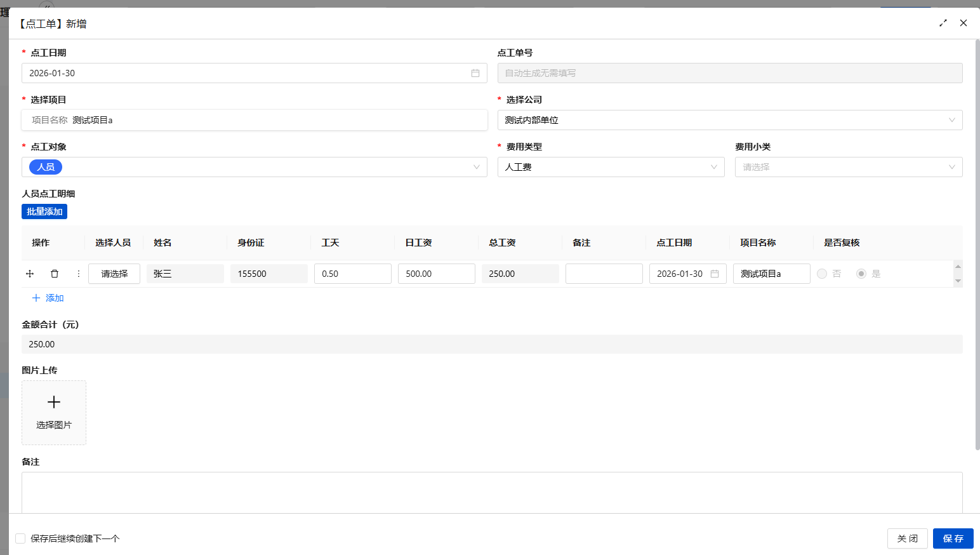Expand the 费用类型 dropdown

coord(713,167)
